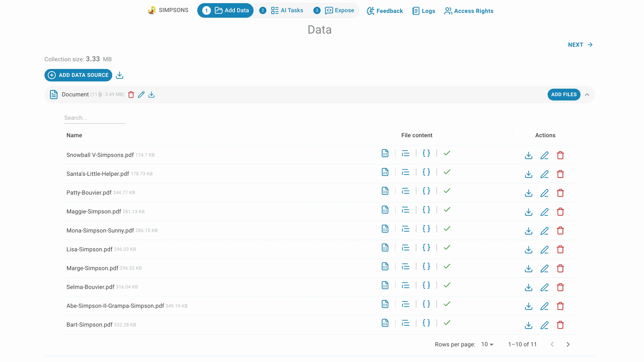Viewport: 644px width, 362px height.
Task: View document content of Maggie-Simpson.pdf
Action: (x=385, y=210)
